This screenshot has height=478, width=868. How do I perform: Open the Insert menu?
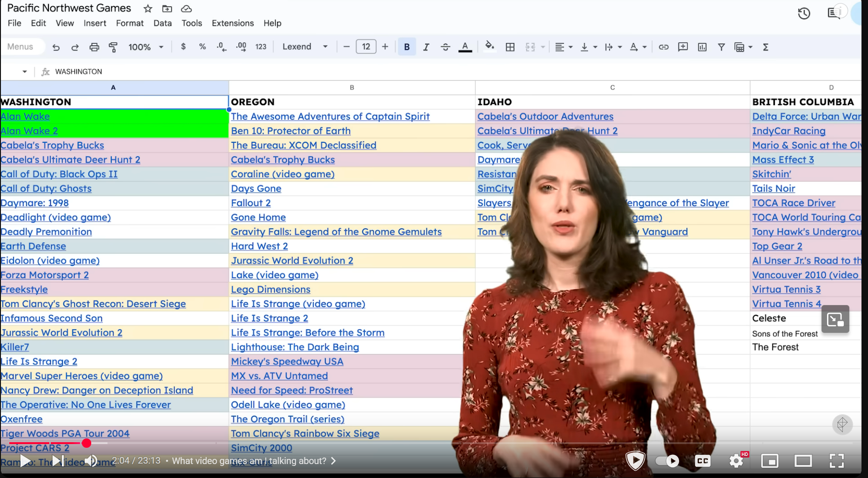click(95, 23)
